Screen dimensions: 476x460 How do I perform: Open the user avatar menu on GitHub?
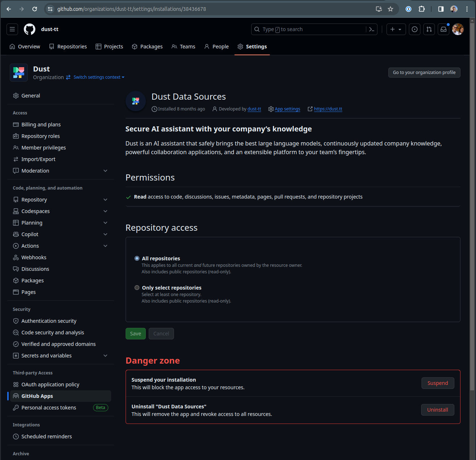coord(458,29)
